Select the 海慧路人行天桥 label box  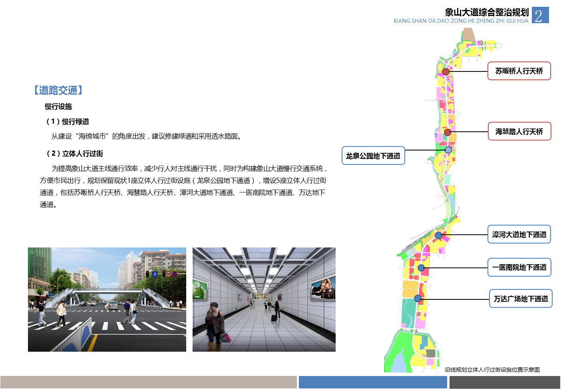click(519, 131)
